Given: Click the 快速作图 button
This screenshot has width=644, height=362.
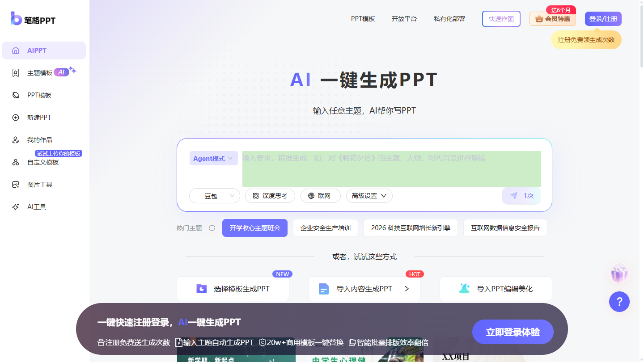Looking at the screenshot, I should pyautogui.click(x=501, y=19).
